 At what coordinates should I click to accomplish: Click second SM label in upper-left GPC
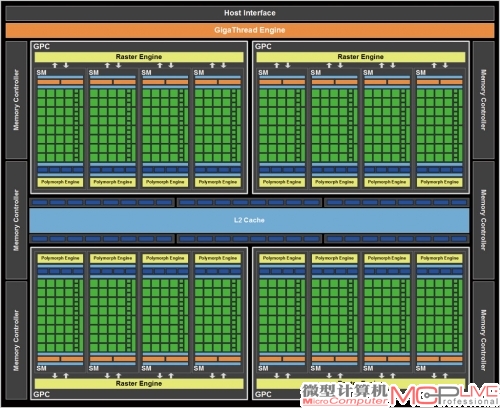94,72
